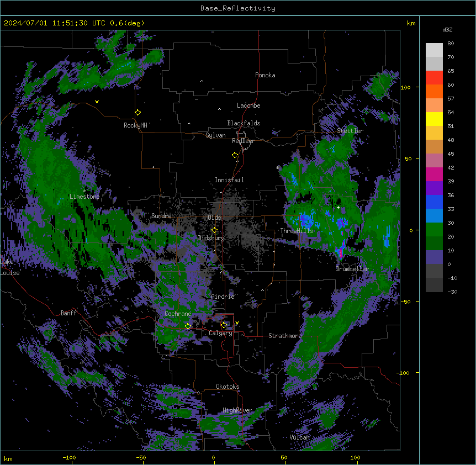Viewport: 476px width, 465px height.
Task: Click the Drumheller label
Action: [x=352, y=269]
